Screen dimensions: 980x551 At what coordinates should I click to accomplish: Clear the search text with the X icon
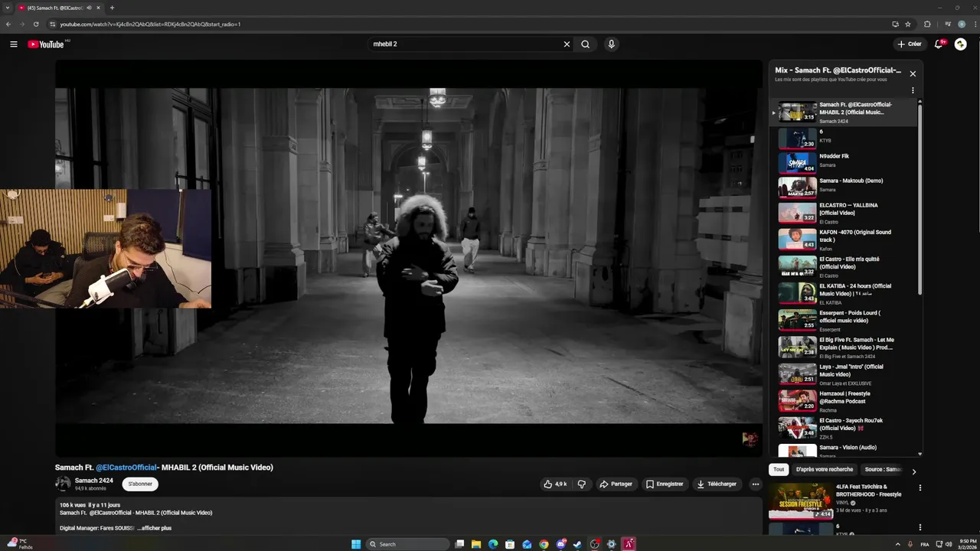coord(567,44)
